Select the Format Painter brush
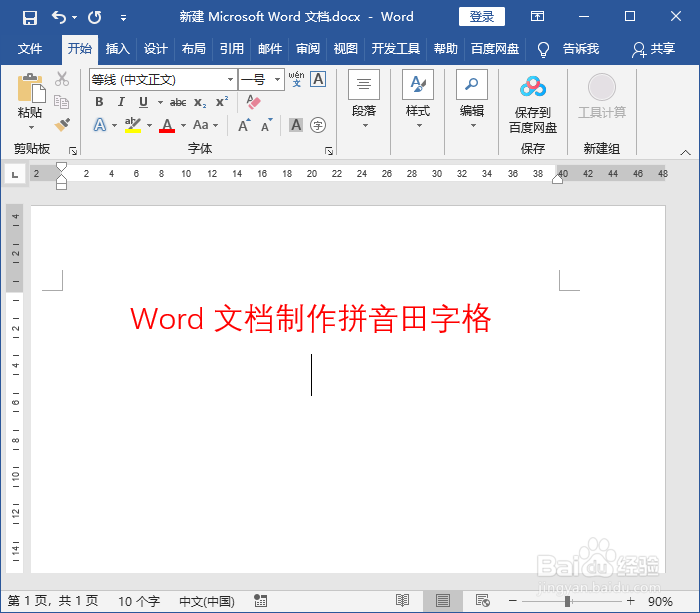 62,125
